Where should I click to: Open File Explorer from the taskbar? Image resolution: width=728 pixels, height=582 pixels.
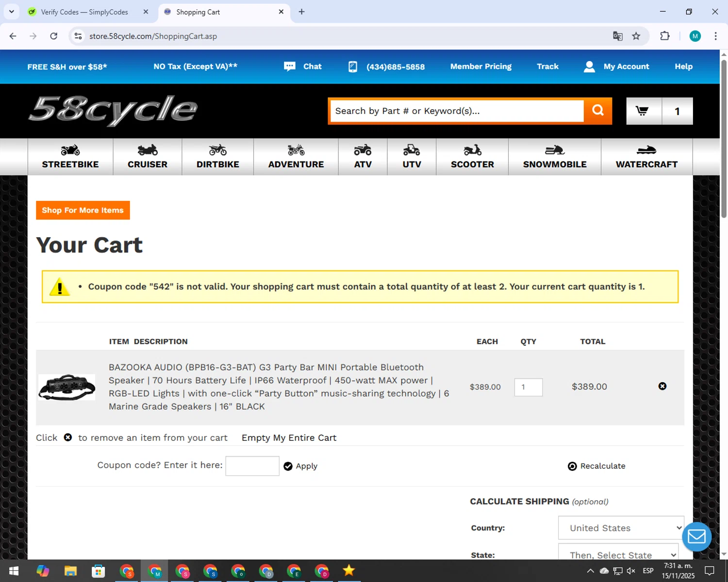tap(70, 571)
